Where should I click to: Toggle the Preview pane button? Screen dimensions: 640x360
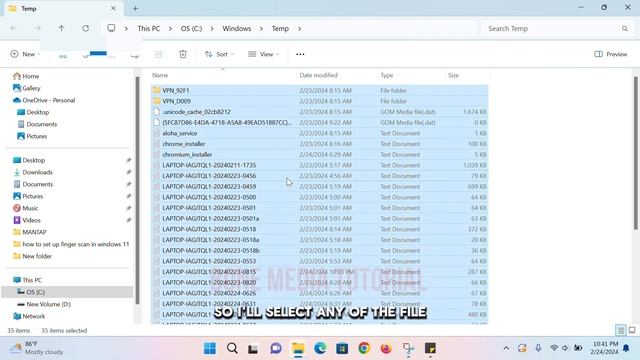click(x=611, y=54)
